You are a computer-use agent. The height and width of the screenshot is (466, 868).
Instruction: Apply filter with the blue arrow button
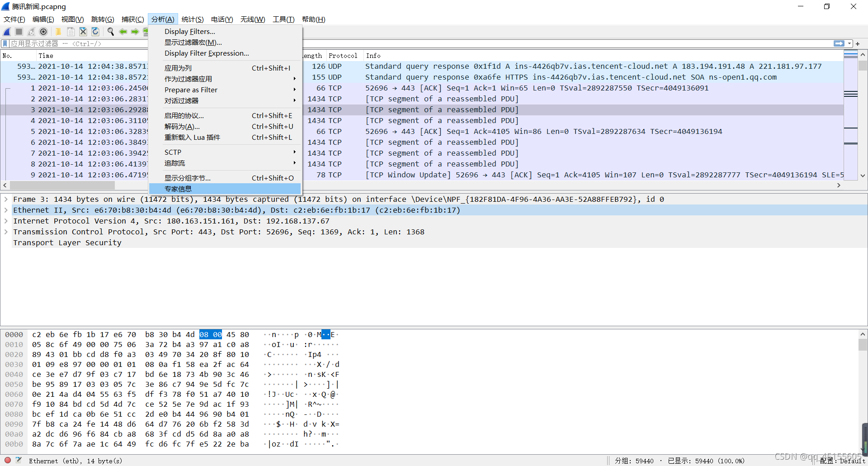click(839, 43)
